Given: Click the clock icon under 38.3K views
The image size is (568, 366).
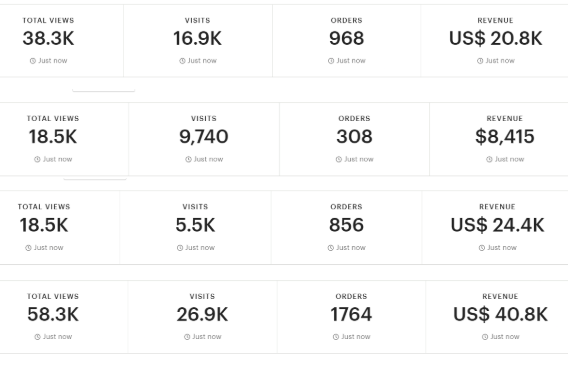Looking at the screenshot, I should point(33,61).
